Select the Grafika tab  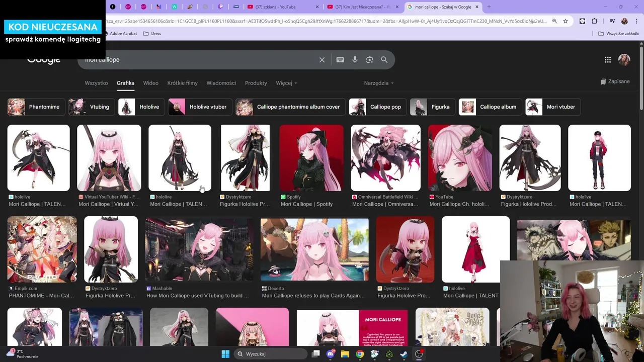coord(125,83)
